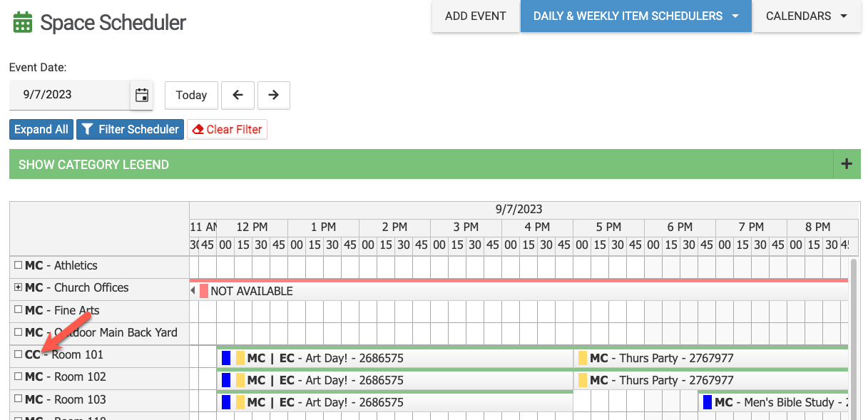
Task: Select the MC - Athletics resource row
Action: pyautogui.click(x=99, y=267)
